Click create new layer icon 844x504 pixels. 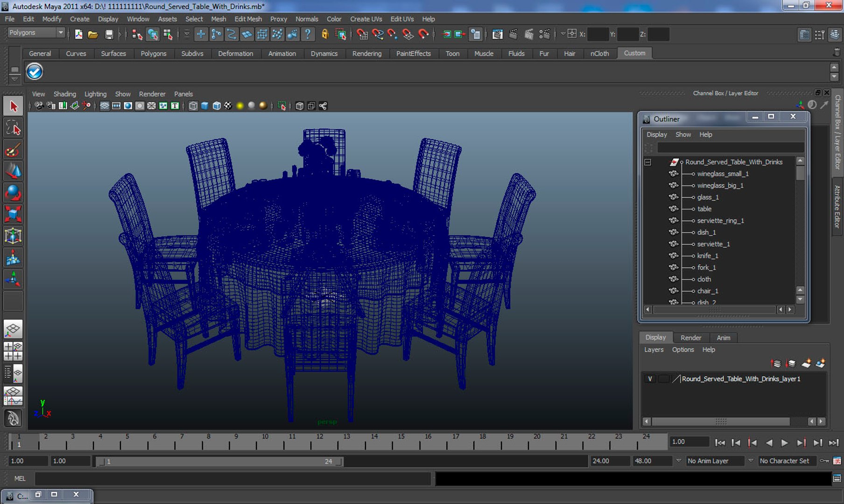pos(806,363)
